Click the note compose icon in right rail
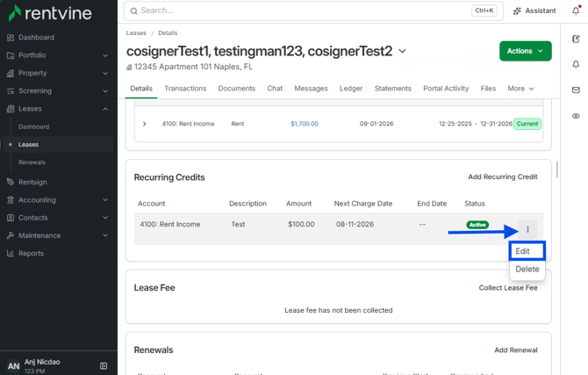The image size is (588, 375). (x=576, y=39)
